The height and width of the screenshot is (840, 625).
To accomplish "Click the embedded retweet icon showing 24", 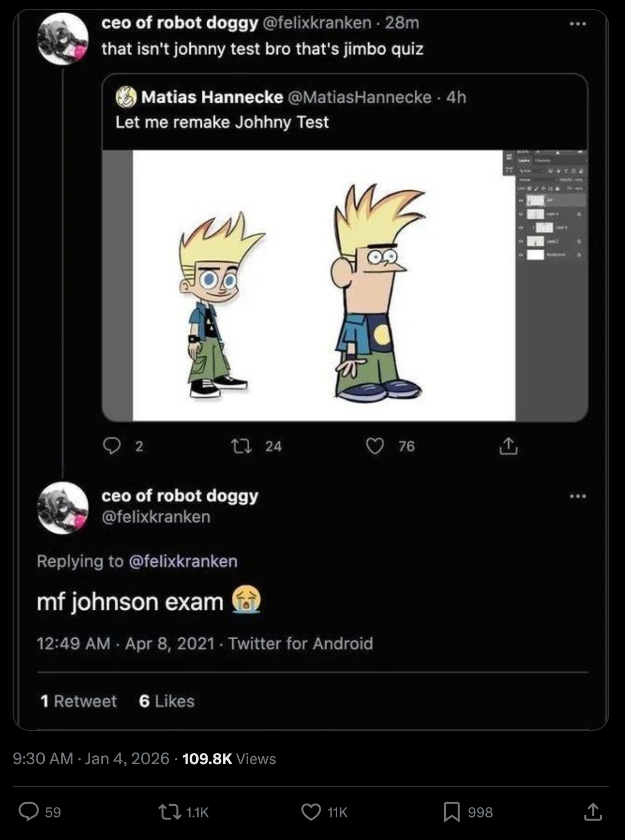I will 237,446.
